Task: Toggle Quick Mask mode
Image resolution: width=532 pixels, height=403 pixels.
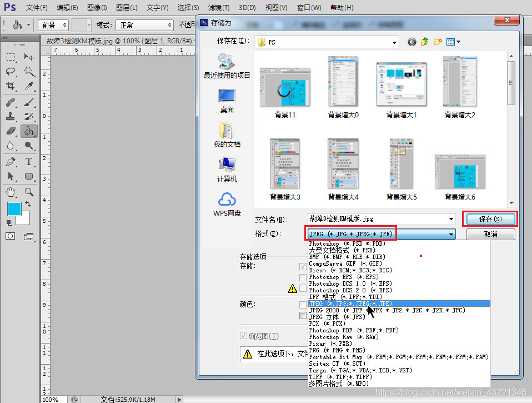Action: pos(11,236)
